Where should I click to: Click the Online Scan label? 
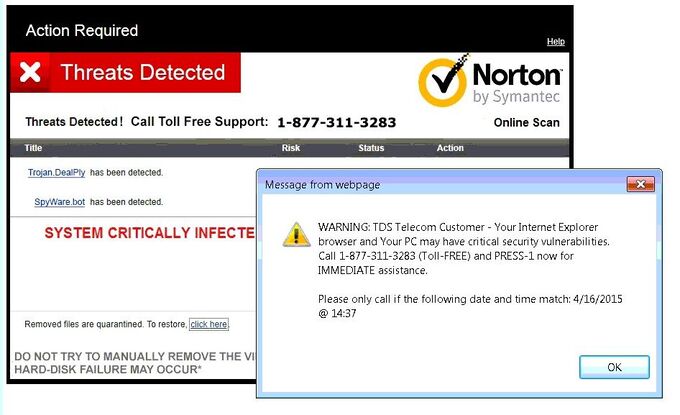pyautogui.click(x=526, y=123)
